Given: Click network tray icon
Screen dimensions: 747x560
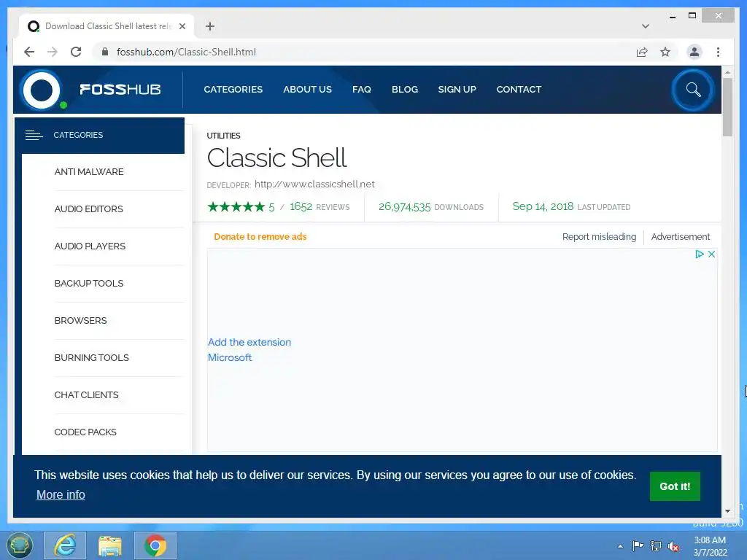Looking at the screenshot, I should point(656,546).
